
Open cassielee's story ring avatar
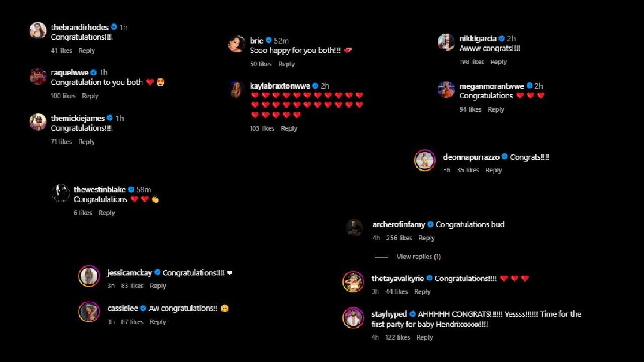point(89,312)
